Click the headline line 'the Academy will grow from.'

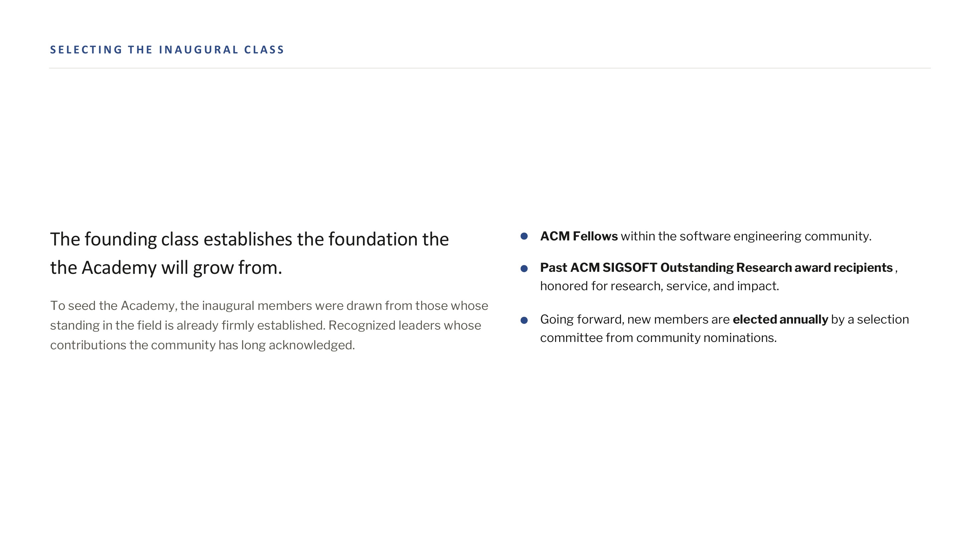[166, 268]
